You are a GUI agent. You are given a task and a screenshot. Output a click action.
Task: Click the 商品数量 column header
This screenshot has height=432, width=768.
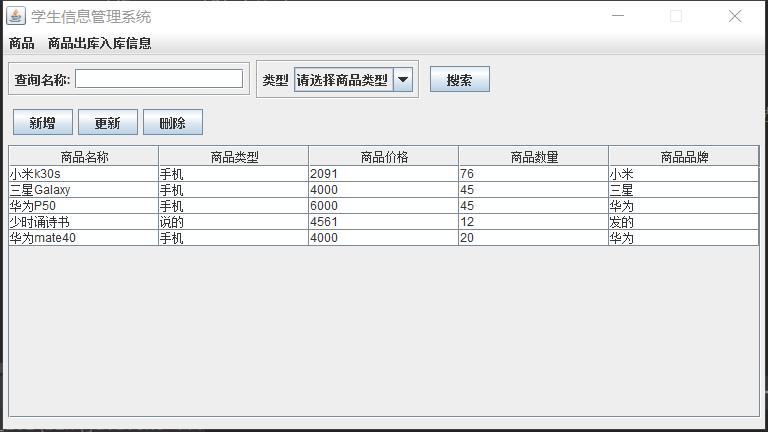click(534, 156)
